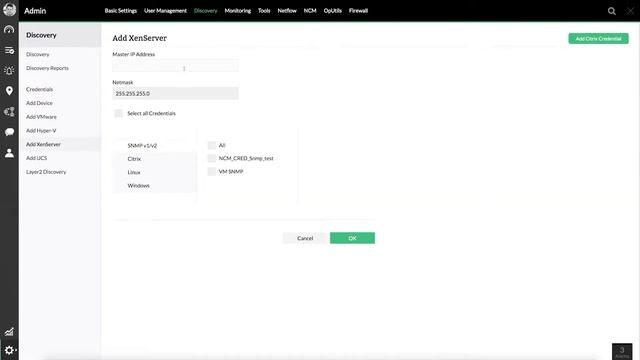The height and width of the screenshot is (360, 640).
Task: Open the Tools menu
Action: point(264,11)
